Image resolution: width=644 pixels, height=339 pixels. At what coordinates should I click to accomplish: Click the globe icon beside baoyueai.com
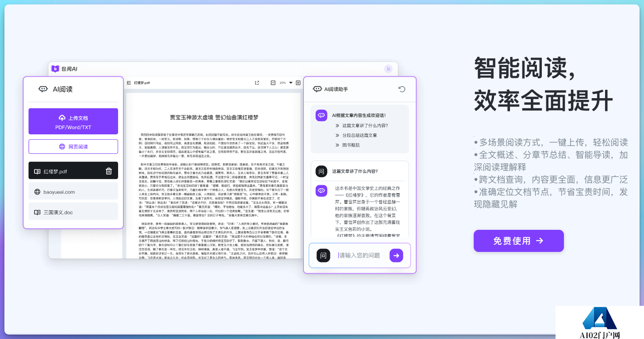(37, 192)
